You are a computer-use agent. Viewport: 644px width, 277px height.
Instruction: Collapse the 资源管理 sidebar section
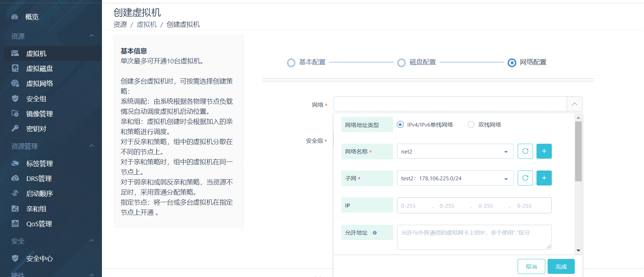click(x=92, y=146)
